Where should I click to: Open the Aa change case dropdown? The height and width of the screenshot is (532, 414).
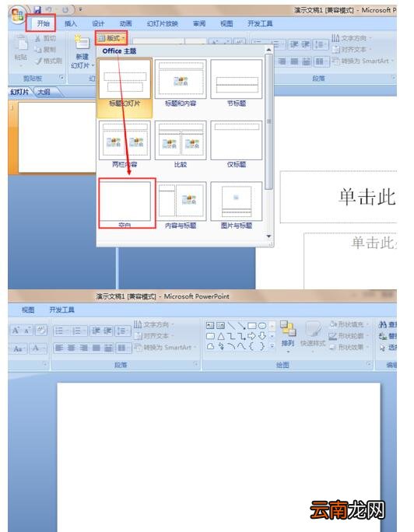[x=19, y=348]
